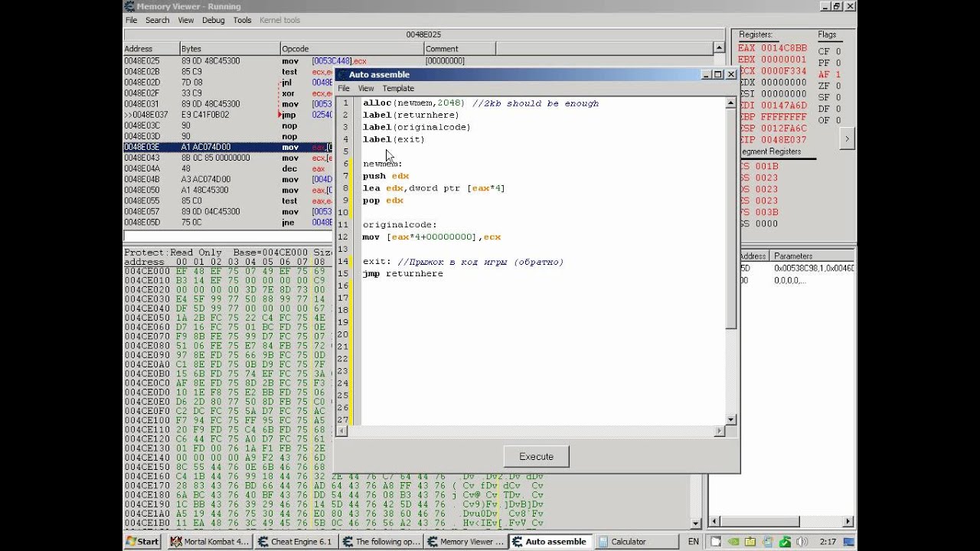980x551 pixels.
Task: Expand registers panel with right arrow button
Action: coord(847,139)
